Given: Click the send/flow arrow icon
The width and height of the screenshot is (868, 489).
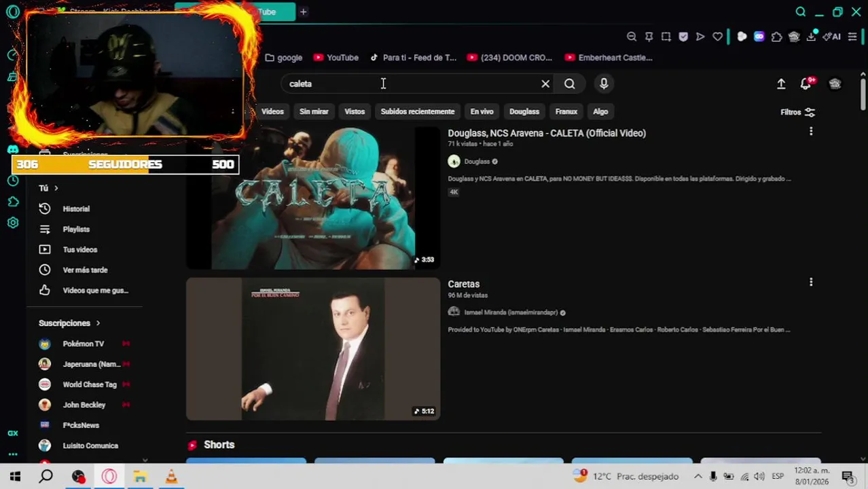Looking at the screenshot, I should pos(700,37).
